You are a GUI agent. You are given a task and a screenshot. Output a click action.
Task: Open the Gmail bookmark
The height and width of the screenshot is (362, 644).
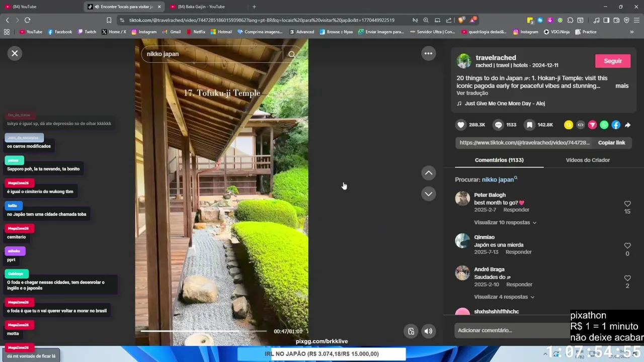[172, 32]
